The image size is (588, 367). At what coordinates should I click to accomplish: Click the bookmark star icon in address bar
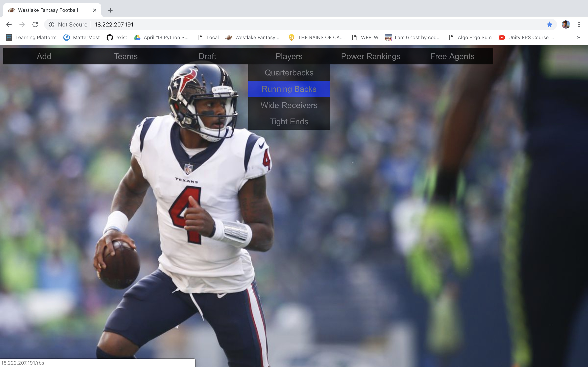(x=549, y=24)
